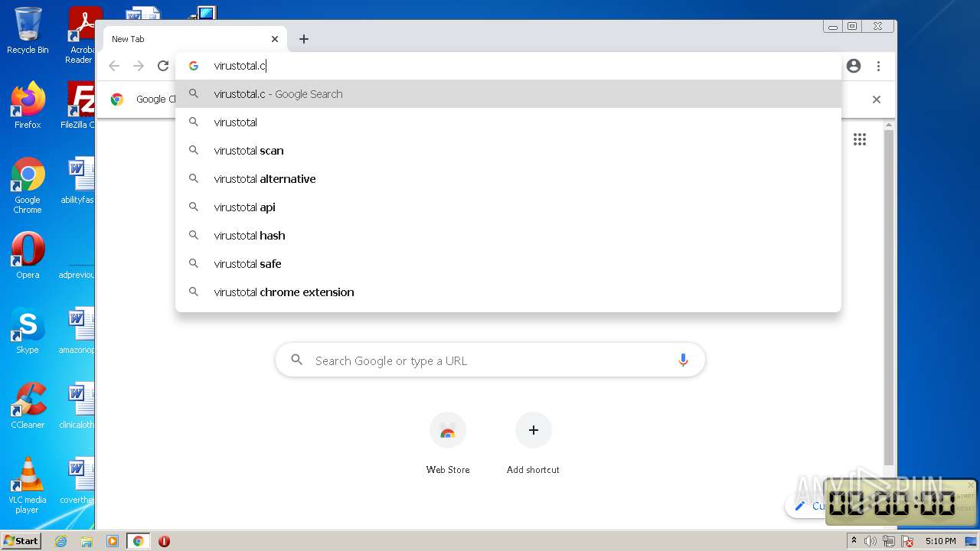This screenshot has height=551, width=980.
Task: Open a new tab with plus button
Action: [x=304, y=39]
